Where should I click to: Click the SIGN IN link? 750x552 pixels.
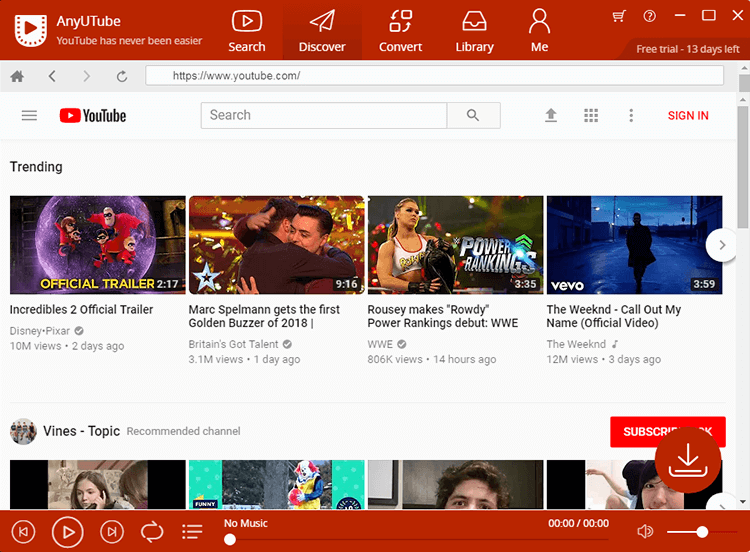[688, 115]
